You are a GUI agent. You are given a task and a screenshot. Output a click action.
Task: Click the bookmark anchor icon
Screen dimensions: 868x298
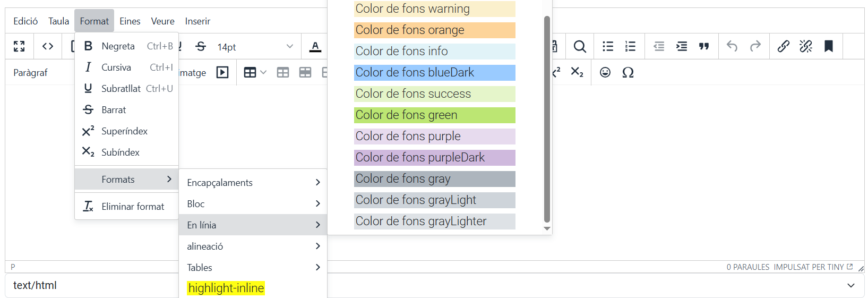pyautogui.click(x=828, y=47)
